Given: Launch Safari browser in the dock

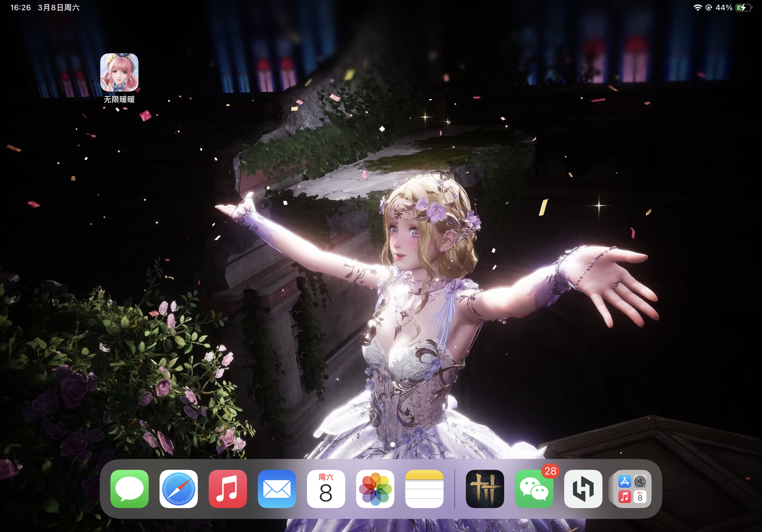Looking at the screenshot, I should pos(179,489).
